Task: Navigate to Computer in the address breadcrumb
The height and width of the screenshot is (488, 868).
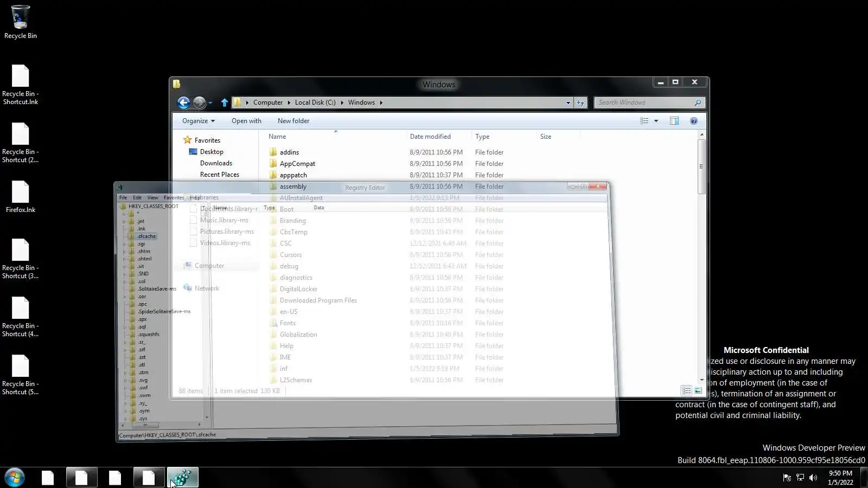Action: [268, 102]
